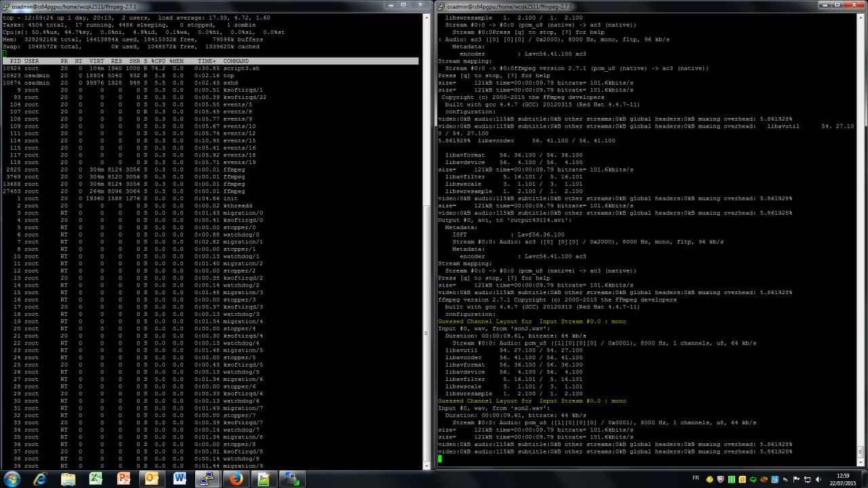Open the green notepad app on the taskbar

pos(263,479)
